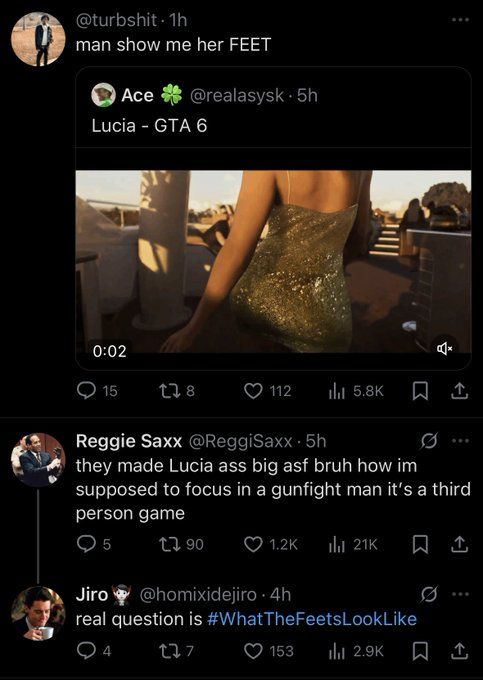483x680 pixels.
Task: Toggle bookmark on Jiro's reply
Action: (420, 651)
